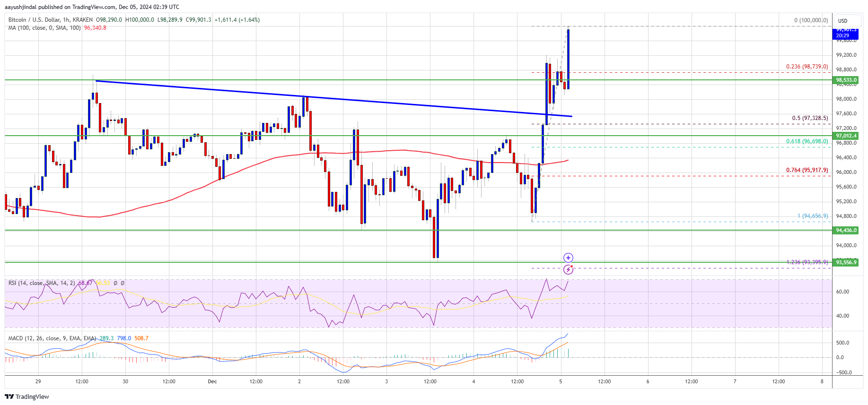
Task: Click the lightning bolt event marker icon
Action: click(x=568, y=269)
